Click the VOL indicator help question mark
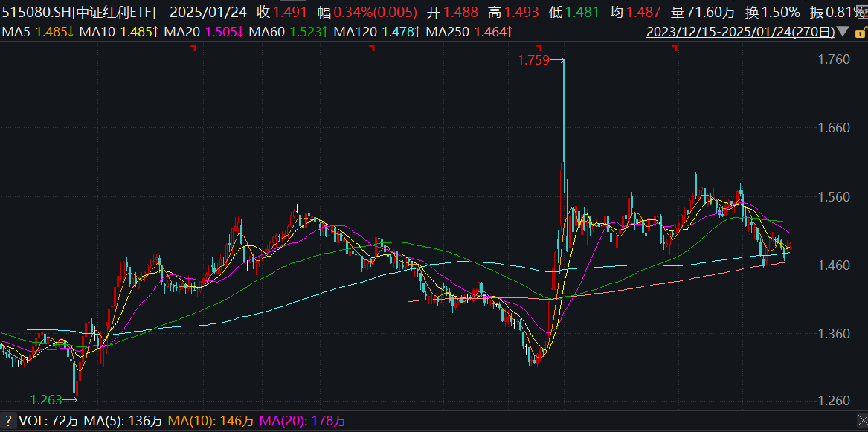Screen dimensions: 868x432 point(9,421)
